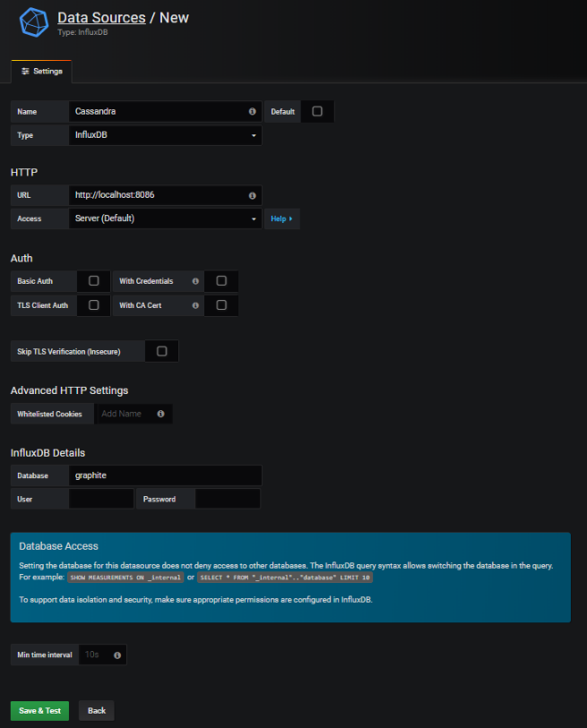
Task: Click the info icon in Name field
Action: coord(252,112)
